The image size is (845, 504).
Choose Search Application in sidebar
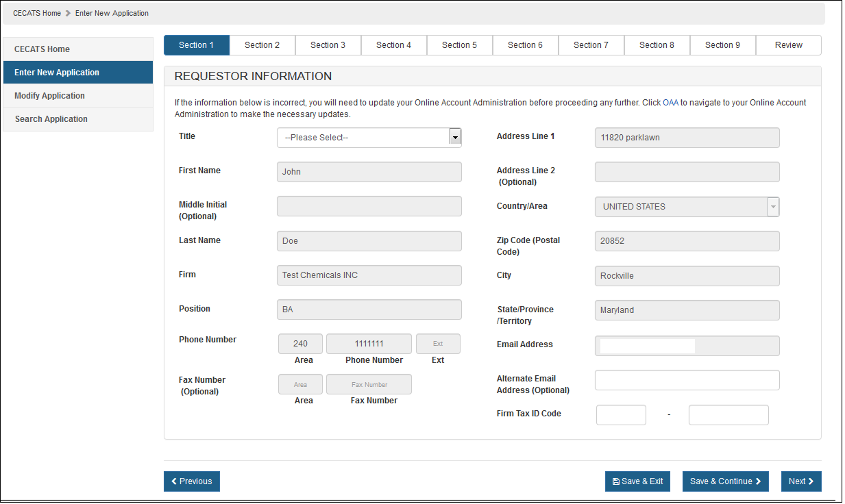(51, 119)
